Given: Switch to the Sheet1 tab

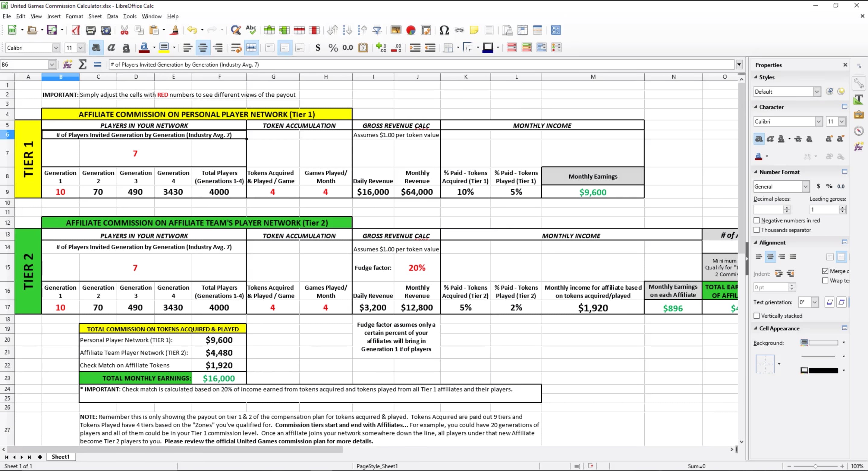Looking at the screenshot, I should click(61, 457).
